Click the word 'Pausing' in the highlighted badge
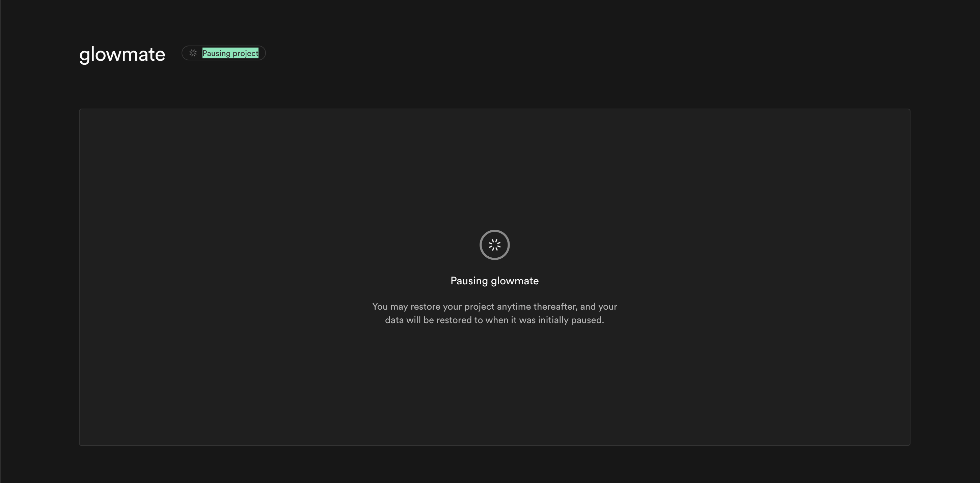 (x=216, y=53)
